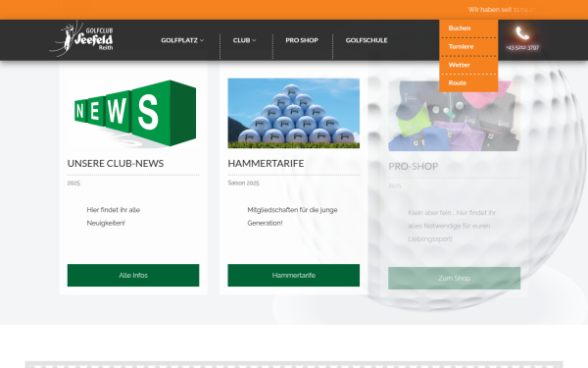The image size is (588, 368).
Task: Click 'Mitgliedschaften für die junge Generation!' text
Action: pyautogui.click(x=292, y=216)
